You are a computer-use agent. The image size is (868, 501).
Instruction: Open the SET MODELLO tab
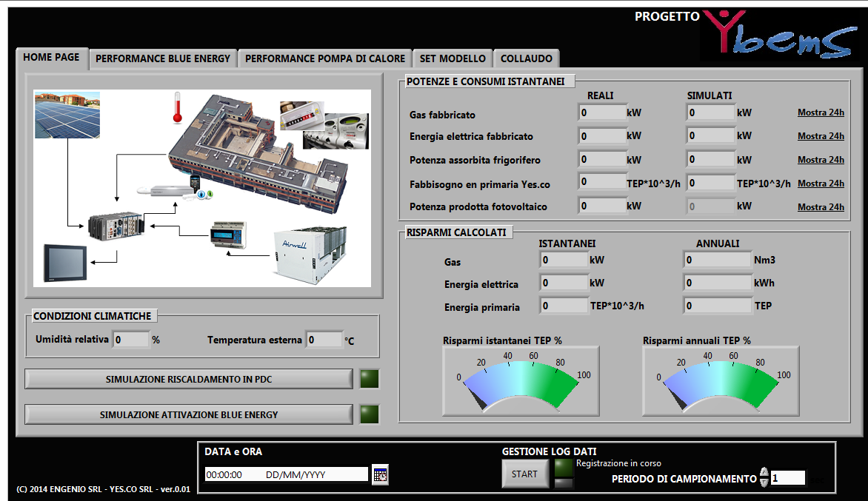453,58
